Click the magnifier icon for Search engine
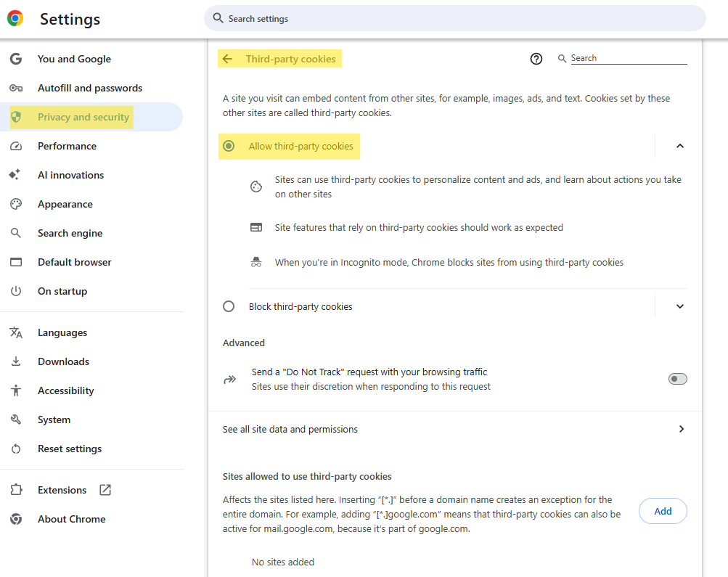The width and height of the screenshot is (728, 577). 16,233
